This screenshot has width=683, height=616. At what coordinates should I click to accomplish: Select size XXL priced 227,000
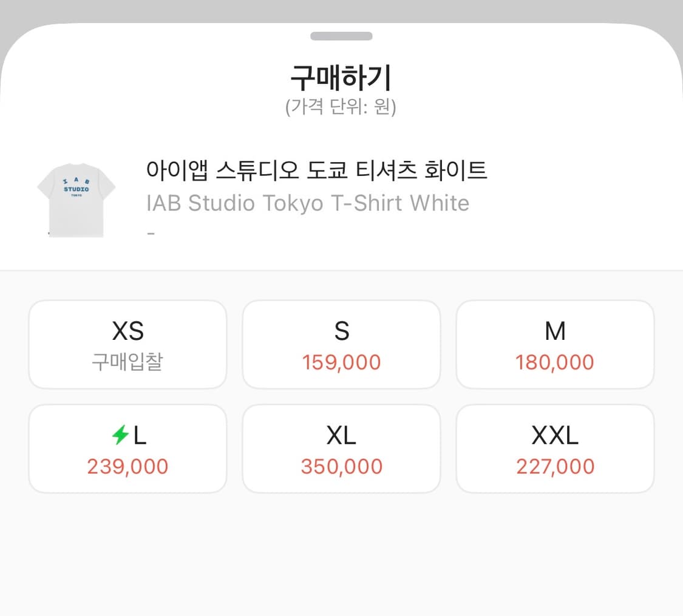555,448
